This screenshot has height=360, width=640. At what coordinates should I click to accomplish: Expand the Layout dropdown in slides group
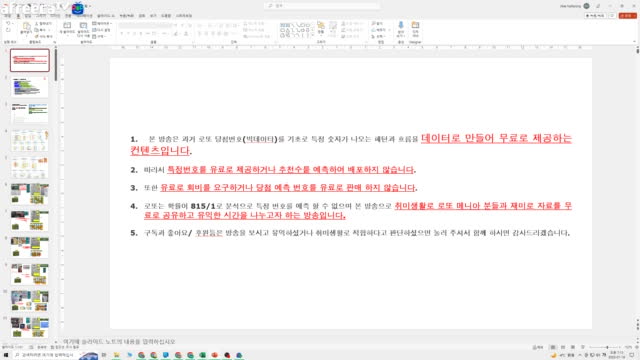coord(102,24)
